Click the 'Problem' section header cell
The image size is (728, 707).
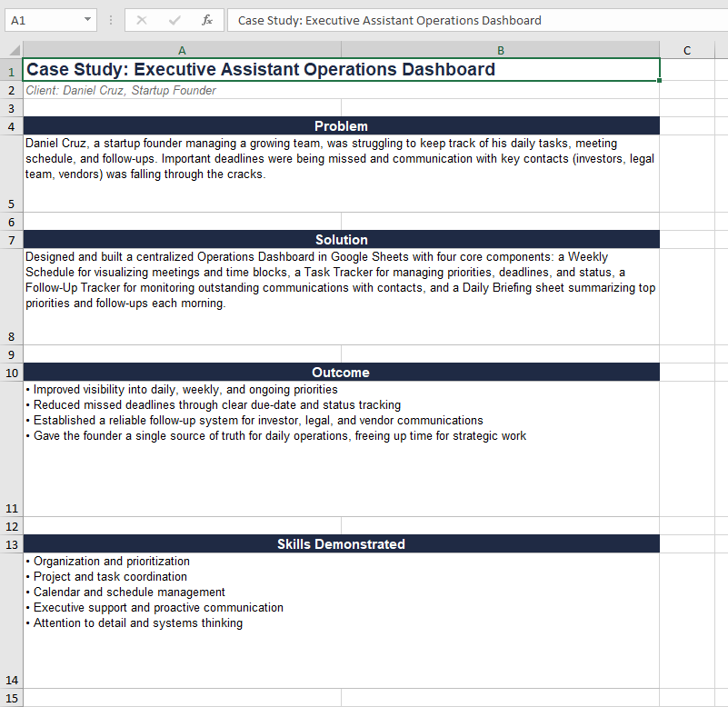341,125
